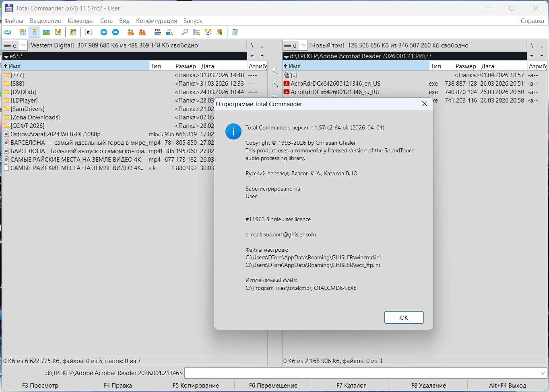Select the AcroRdrDCx642600121346_en_US file icon

click(287, 84)
